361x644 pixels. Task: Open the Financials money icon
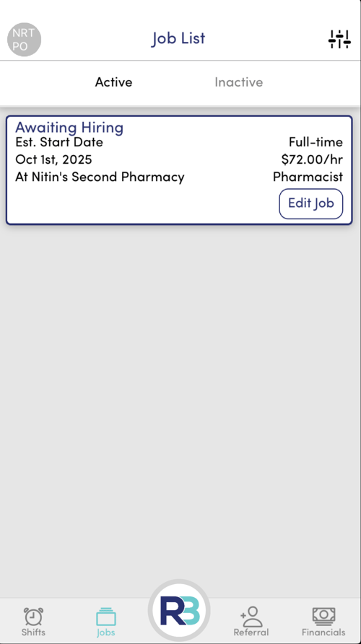(323, 616)
